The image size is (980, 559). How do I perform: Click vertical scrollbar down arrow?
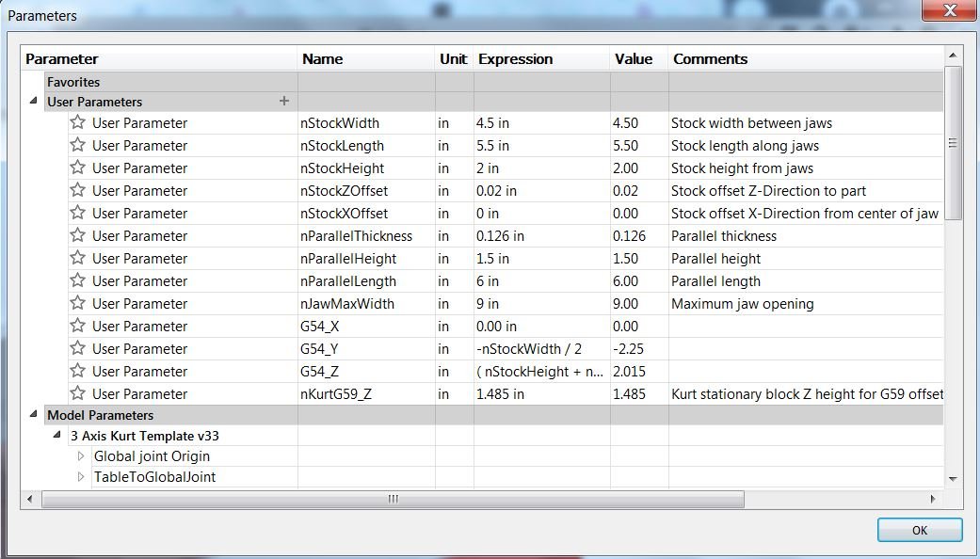click(953, 479)
